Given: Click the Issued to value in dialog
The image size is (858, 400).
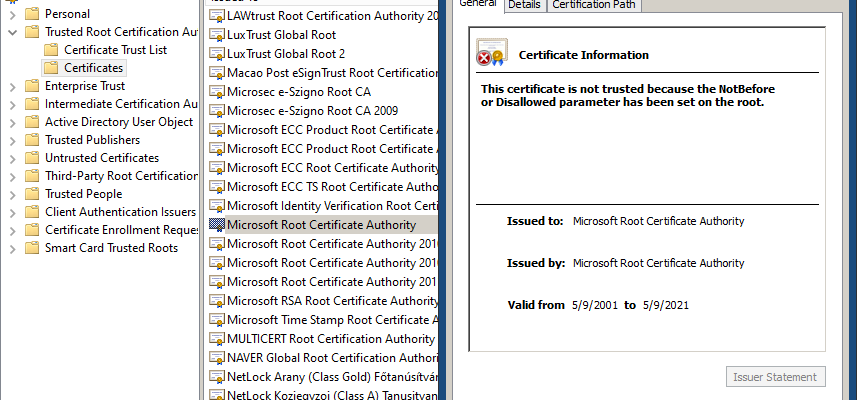Looking at the screenshot, I should coord(658,222).
